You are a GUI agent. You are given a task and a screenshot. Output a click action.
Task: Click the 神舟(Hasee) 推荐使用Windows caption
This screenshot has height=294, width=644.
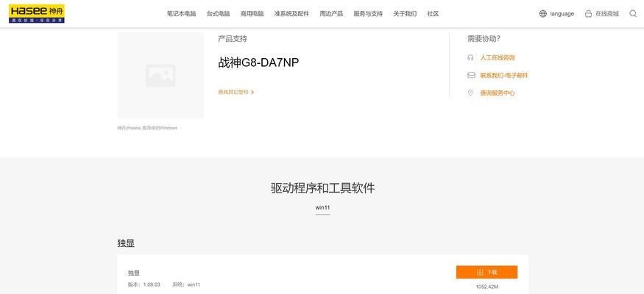pos(147,128)
